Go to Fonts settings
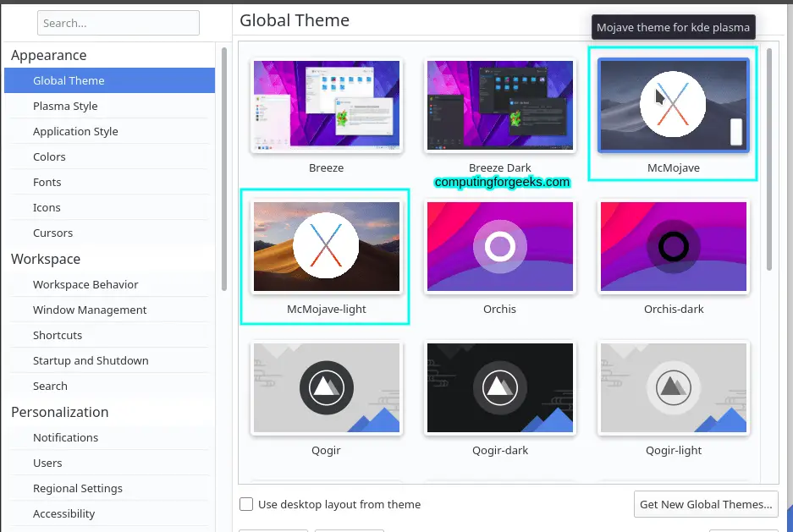This screenshot has height=532, width=793. point(109,182)
